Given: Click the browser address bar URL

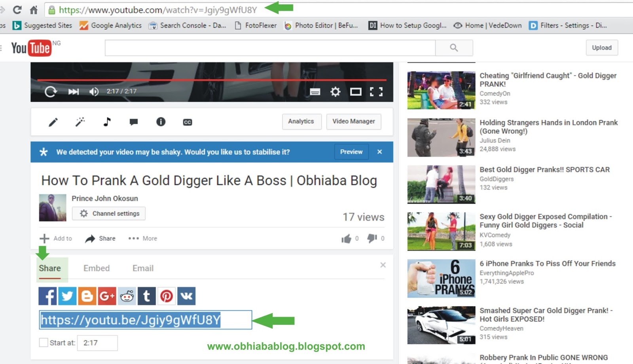Looking at the screenshot, I should click(158, 10).
